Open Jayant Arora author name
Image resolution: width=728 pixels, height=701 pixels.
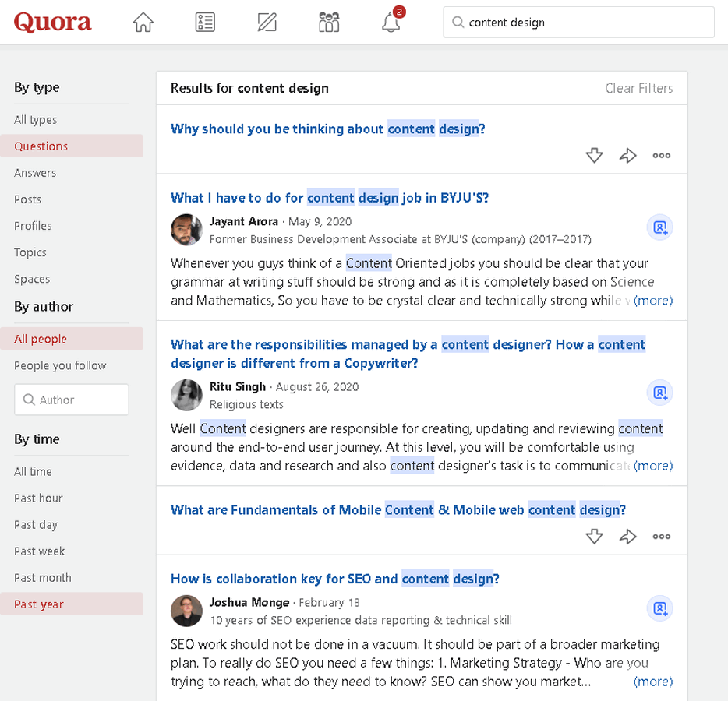click(243, 221)
